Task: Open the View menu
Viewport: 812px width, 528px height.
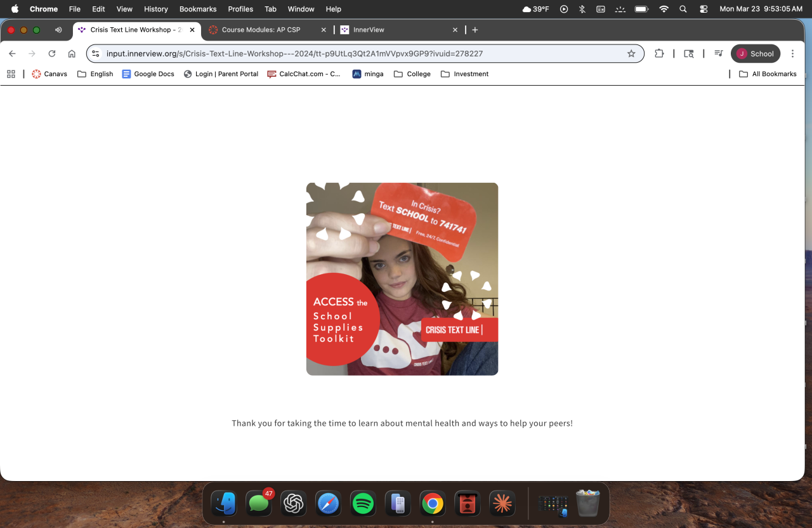Action: pos(124,9)
